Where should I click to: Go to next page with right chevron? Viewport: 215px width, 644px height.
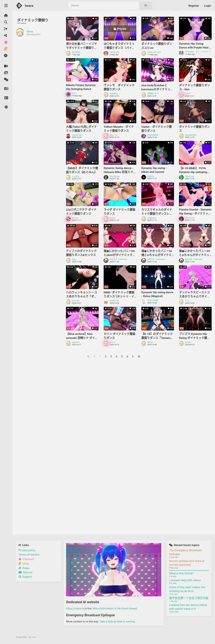coord(133,356)
